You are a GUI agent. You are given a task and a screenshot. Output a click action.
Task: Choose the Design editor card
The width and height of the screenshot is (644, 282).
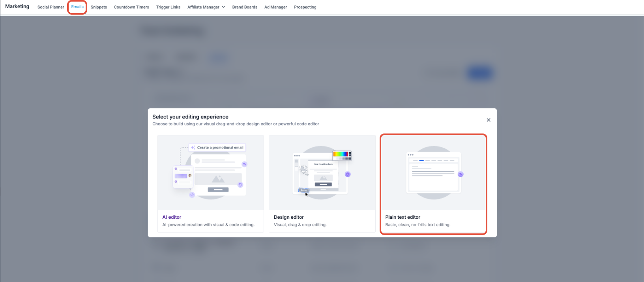(x=322, y=184)
